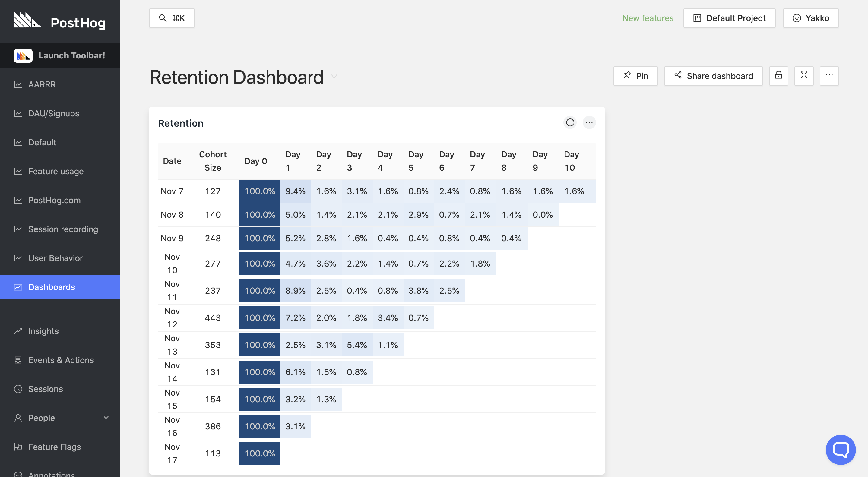
Task: Expand the Retention table options menu
Action: pos(589,123)
